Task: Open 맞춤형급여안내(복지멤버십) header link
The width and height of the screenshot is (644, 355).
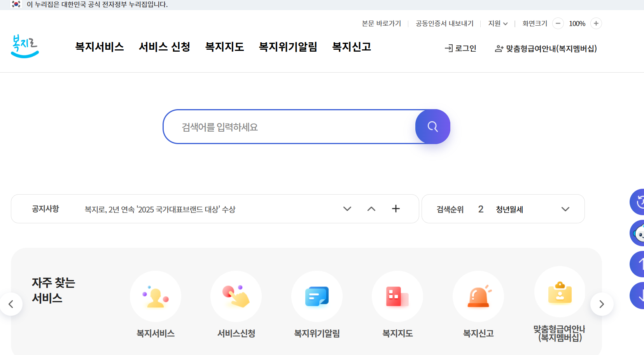Action: (x=546, y=49)
